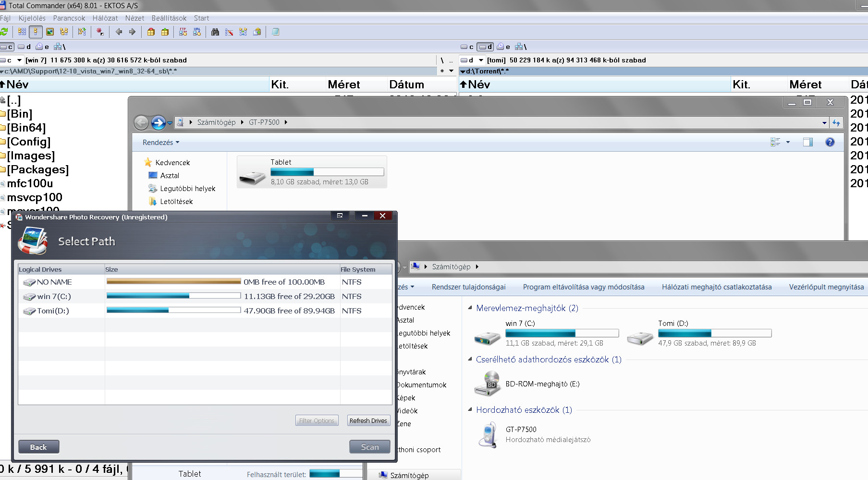
Task: Open the Kijelölés menu
Action: tap(32, 18)
